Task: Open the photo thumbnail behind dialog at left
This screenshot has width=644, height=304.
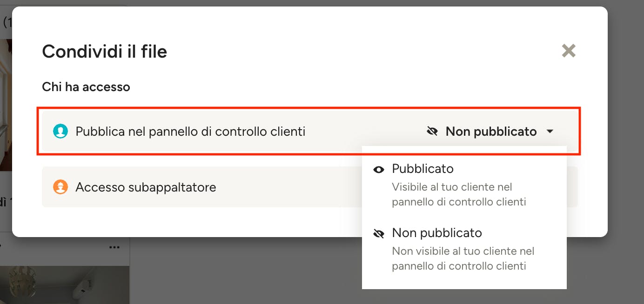Action: click(6, 105)
